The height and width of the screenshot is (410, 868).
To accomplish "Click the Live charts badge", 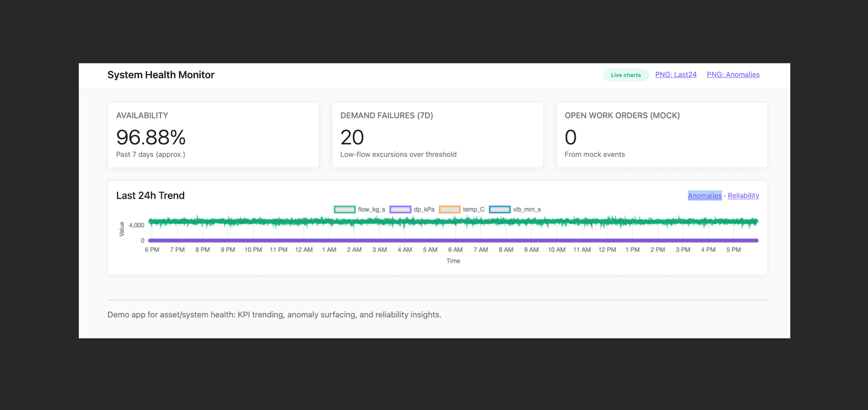I will (626, 75).
